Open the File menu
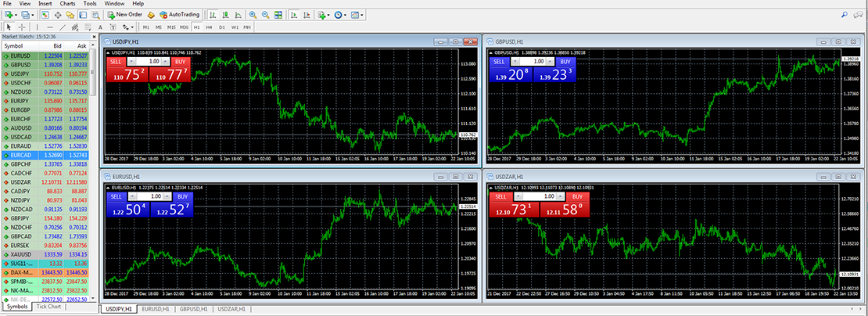This screenshot has height=316, width=868. point(7,3)
